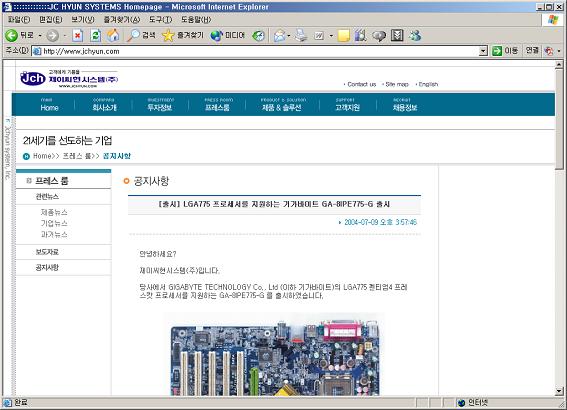Open the 즐겨찾기(A) menu
The width and height of the screenshot is (567, 410).
(x=122, y=20)
